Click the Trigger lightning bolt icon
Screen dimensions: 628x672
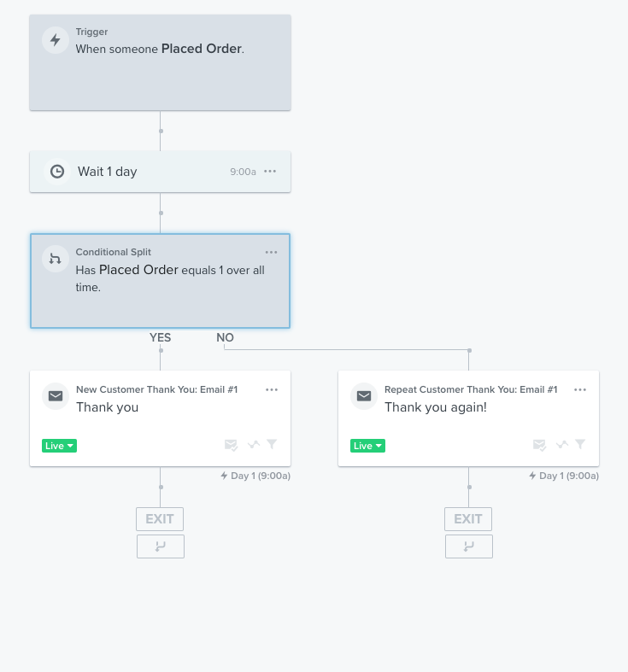56,40
